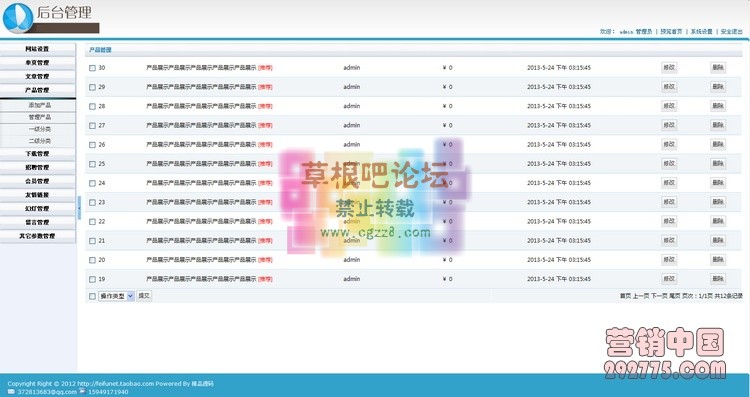Tick the checkbox for product 29

pyautogui.click(x=92, y=87)
